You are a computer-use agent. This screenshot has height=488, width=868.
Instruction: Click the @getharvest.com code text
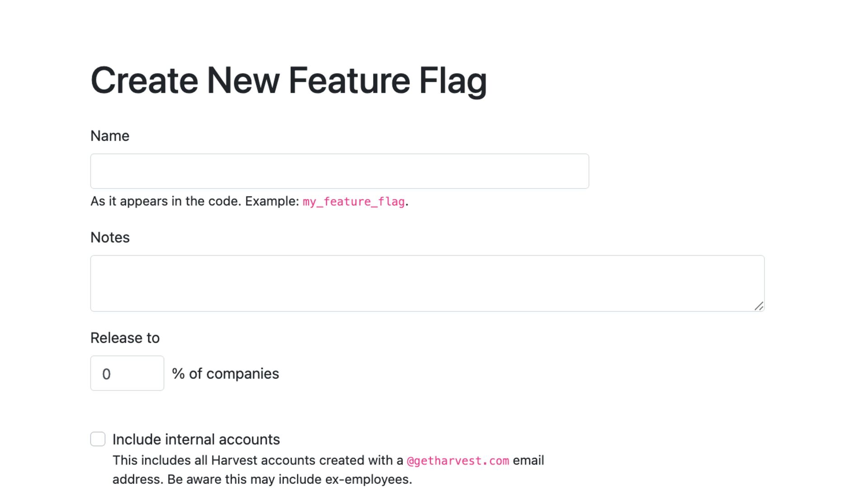coord(458,461)
